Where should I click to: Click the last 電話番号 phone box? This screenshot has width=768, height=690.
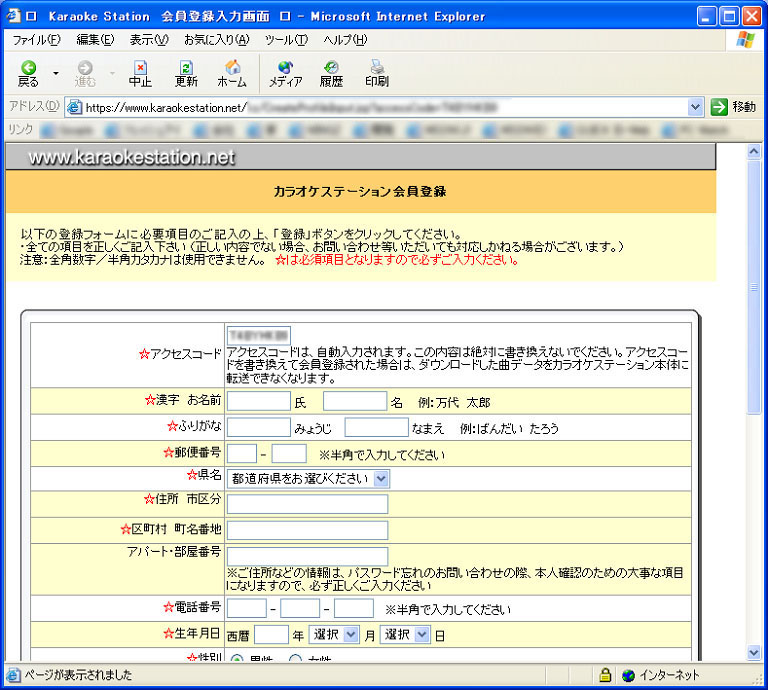click(x=354, y=608)
